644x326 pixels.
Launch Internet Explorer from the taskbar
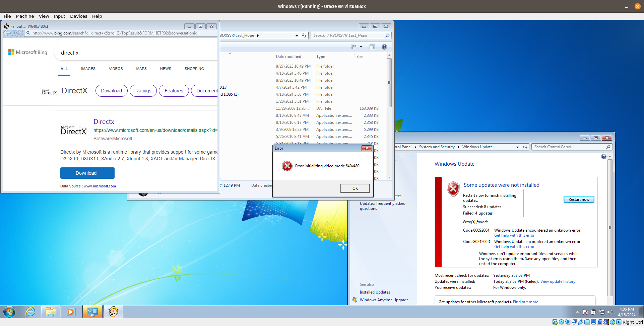30,312
